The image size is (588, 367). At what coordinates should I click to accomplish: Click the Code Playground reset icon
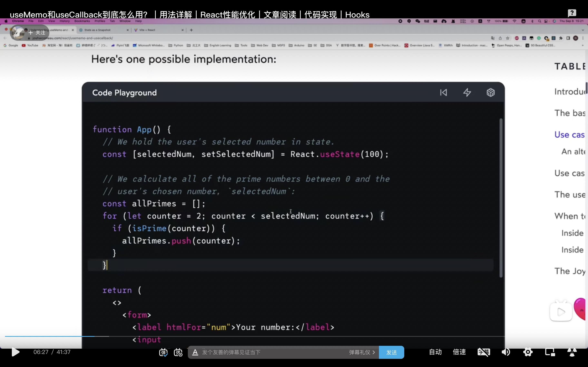(443, 93)
